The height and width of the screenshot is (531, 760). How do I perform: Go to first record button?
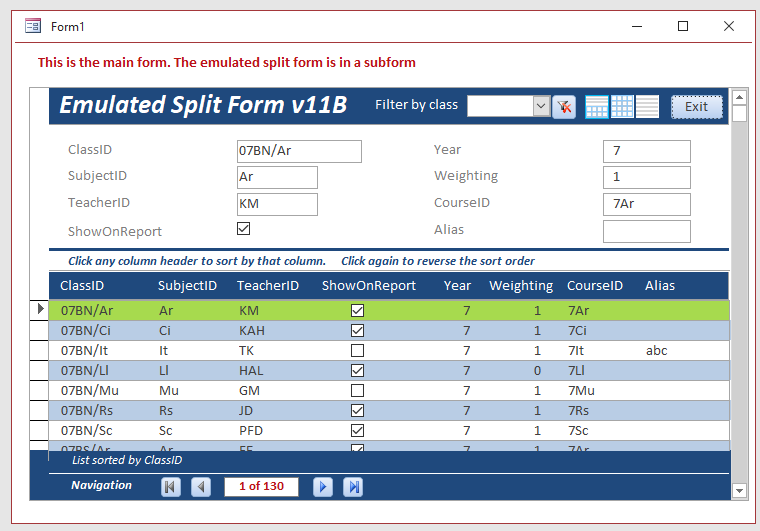click(x=171, y=487)
